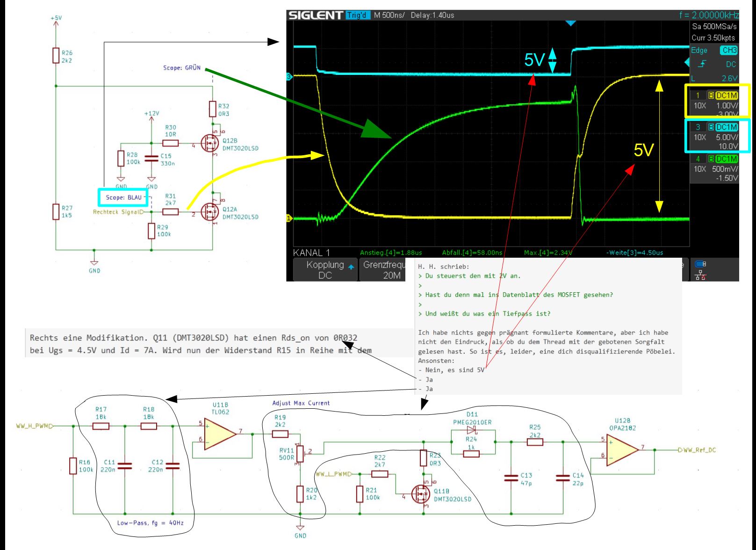
Task: Click the Max.[4]=2.34V measurement readout
Action: pyautogui.click(x=548, y=253)
